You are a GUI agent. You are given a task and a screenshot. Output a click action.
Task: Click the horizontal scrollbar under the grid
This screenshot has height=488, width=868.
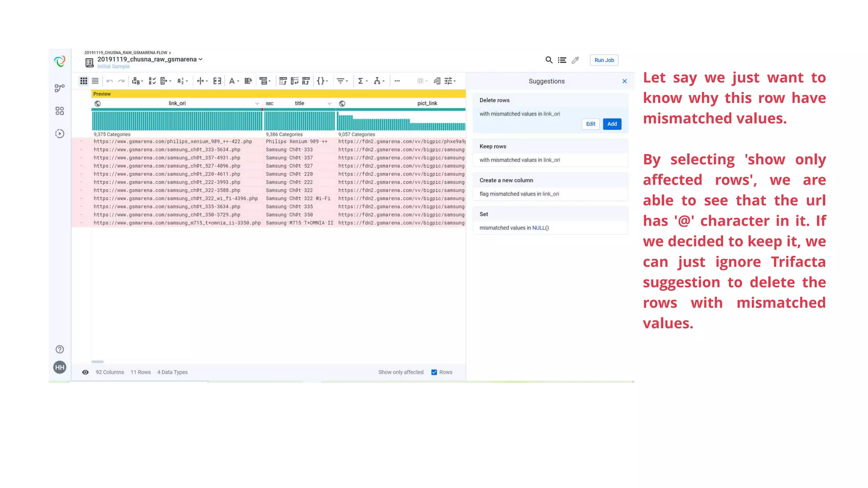[x=97, y=362]
